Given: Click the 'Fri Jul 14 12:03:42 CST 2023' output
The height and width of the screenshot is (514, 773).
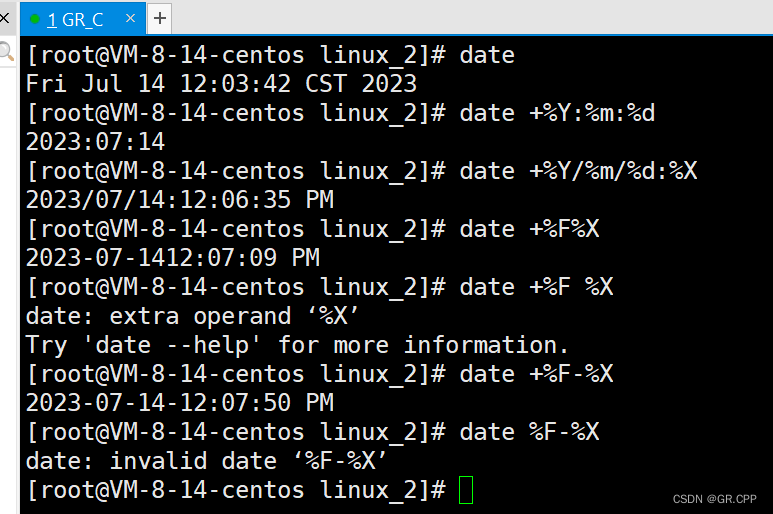Looking at the screenshot, I should click(221, 84).
